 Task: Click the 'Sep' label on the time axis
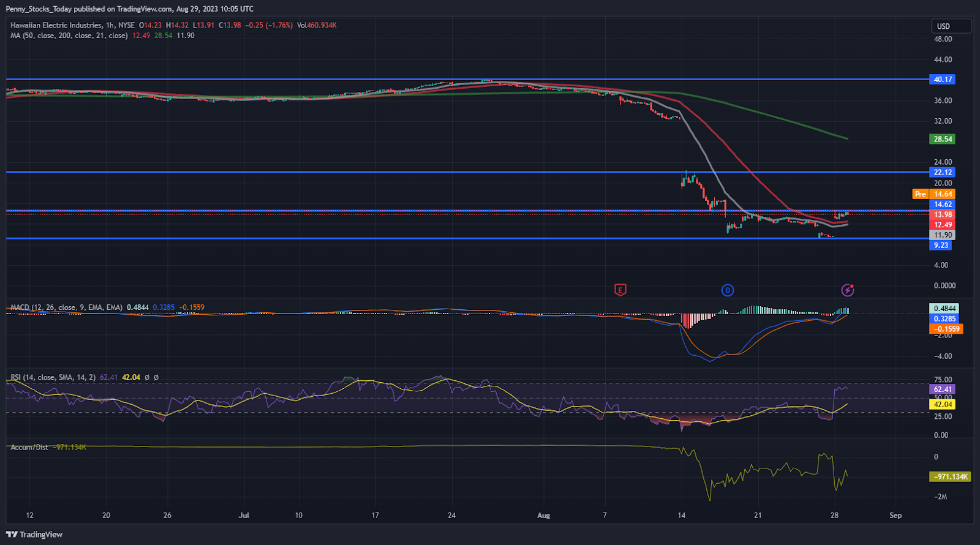click(895, 516)
